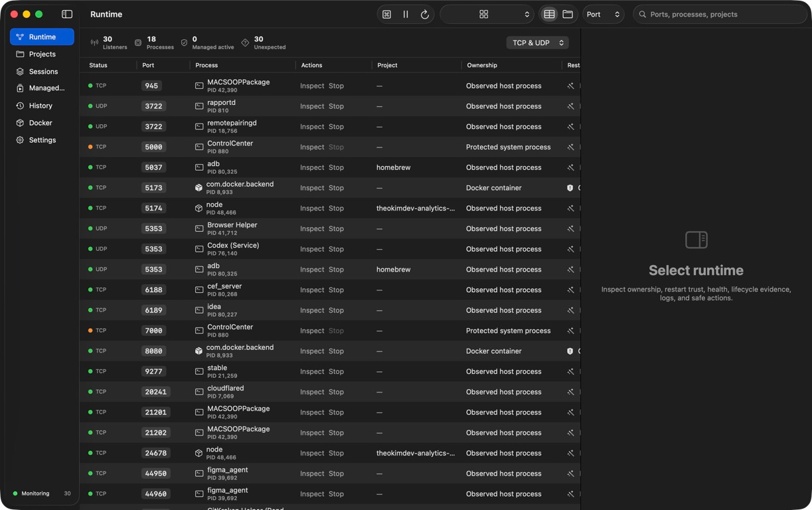Click the terminal icon beside idea
Viewport: 812px width, 510px height.
pos(199,310)
